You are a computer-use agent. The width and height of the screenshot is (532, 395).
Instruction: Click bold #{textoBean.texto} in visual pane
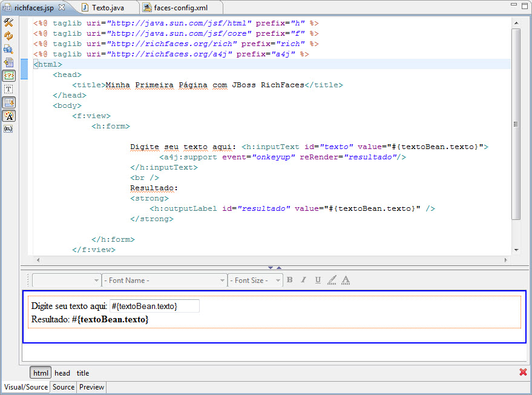[x=110, y=320]
